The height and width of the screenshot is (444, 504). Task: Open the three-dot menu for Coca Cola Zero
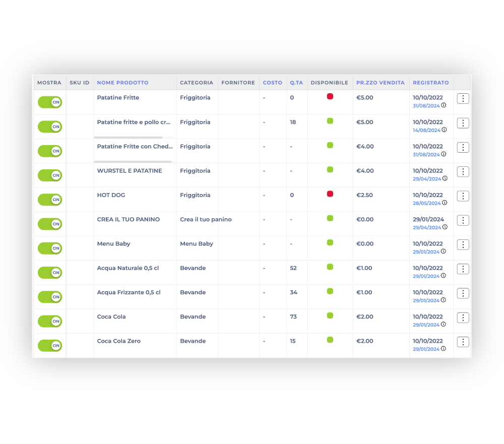[463, 342]
